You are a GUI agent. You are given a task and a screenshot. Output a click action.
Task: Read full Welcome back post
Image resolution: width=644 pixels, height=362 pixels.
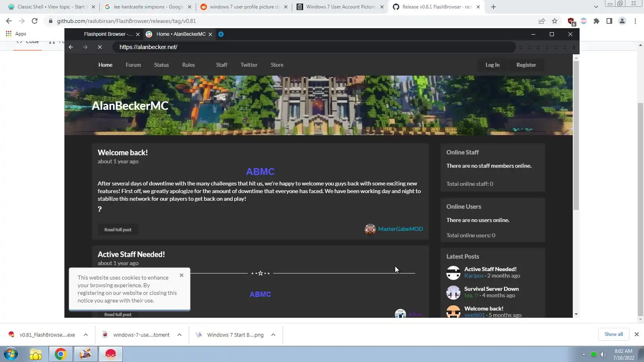click(x=118, y=230)
